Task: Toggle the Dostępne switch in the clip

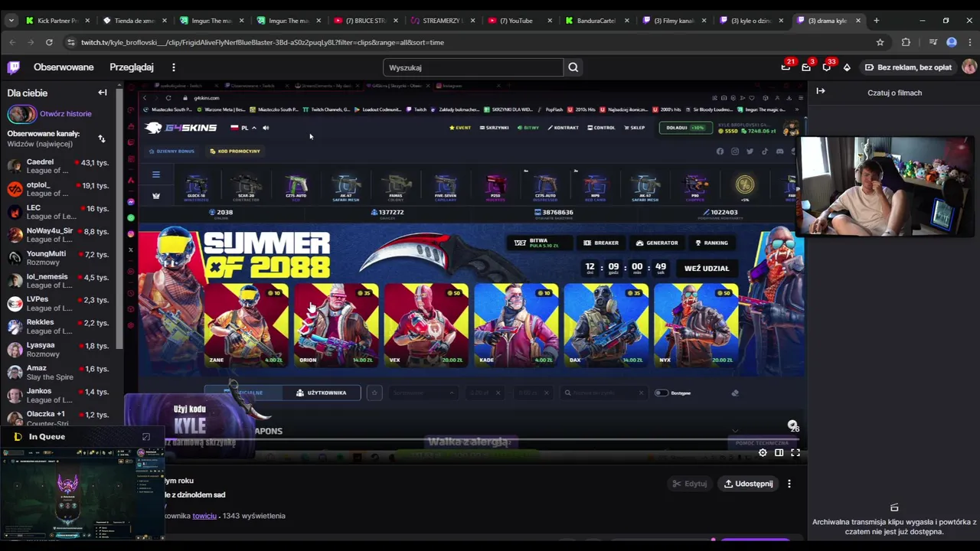Action: coord(661,393)
